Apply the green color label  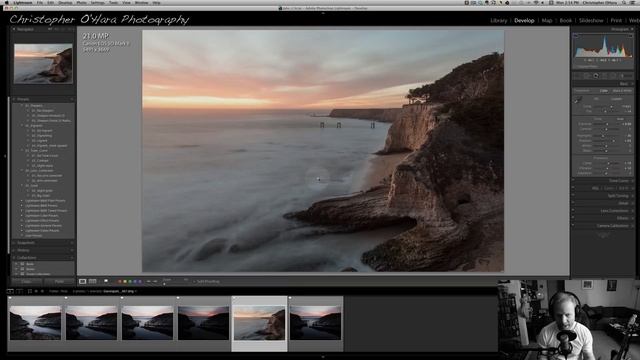(130, 282)
